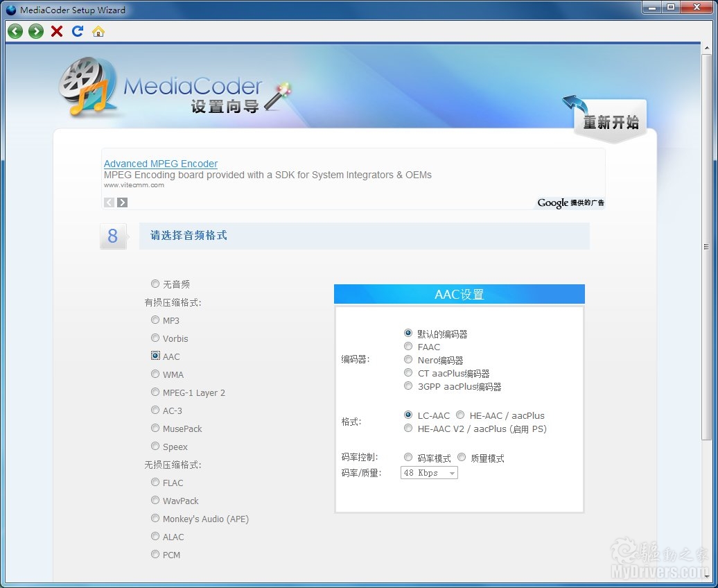Select the Nero编码器 encoder option
The image size is (718, 588).
click(x=408, y=360)
